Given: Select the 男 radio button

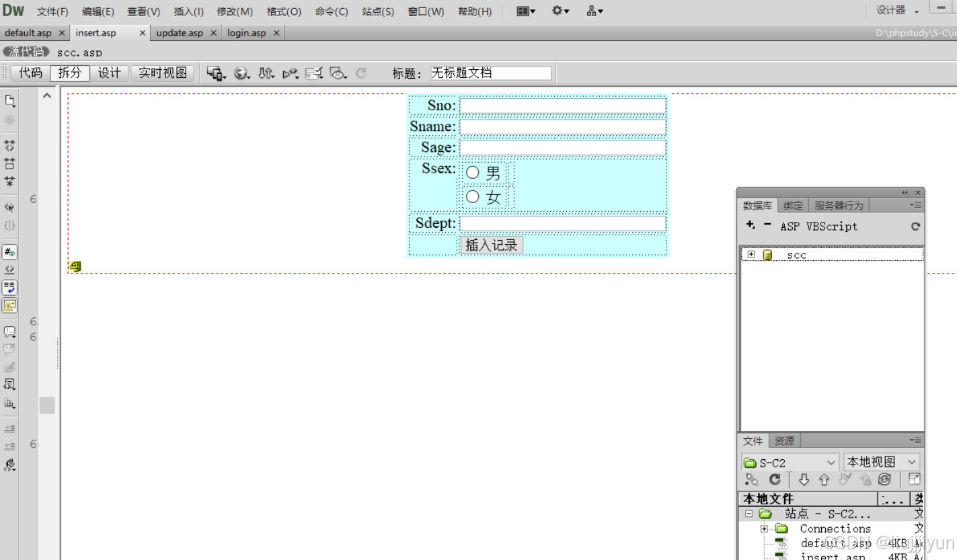Looking at the screenshot, I should click(x=473, y=173).
